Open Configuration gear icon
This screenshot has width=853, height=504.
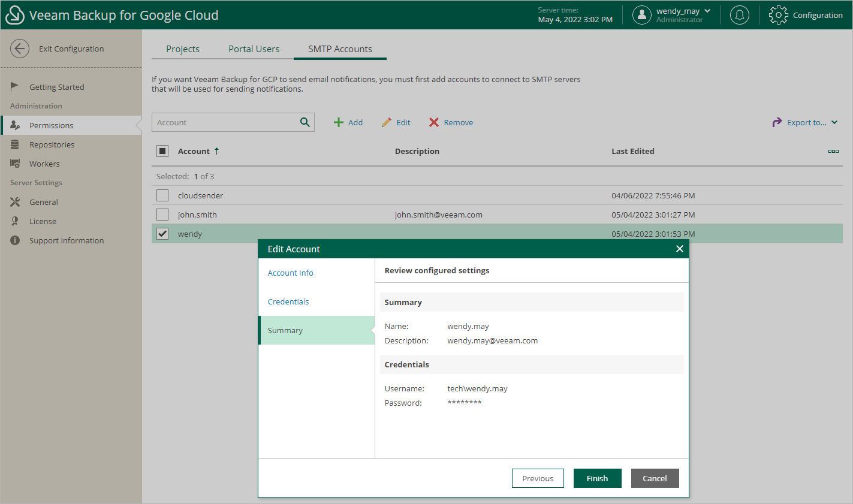click(778, 15)
